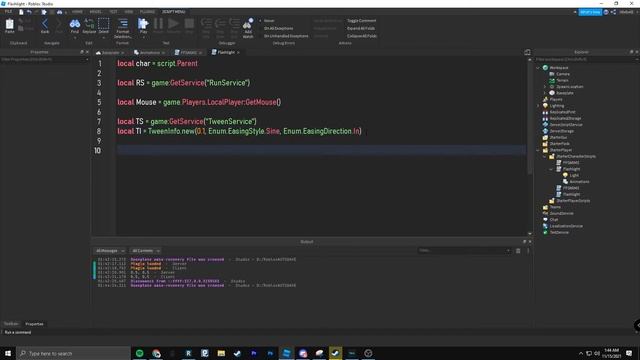Switch to the VIEW ribbon tab
The height and width of the screenshot is (360, 640).
click(129, 12)
